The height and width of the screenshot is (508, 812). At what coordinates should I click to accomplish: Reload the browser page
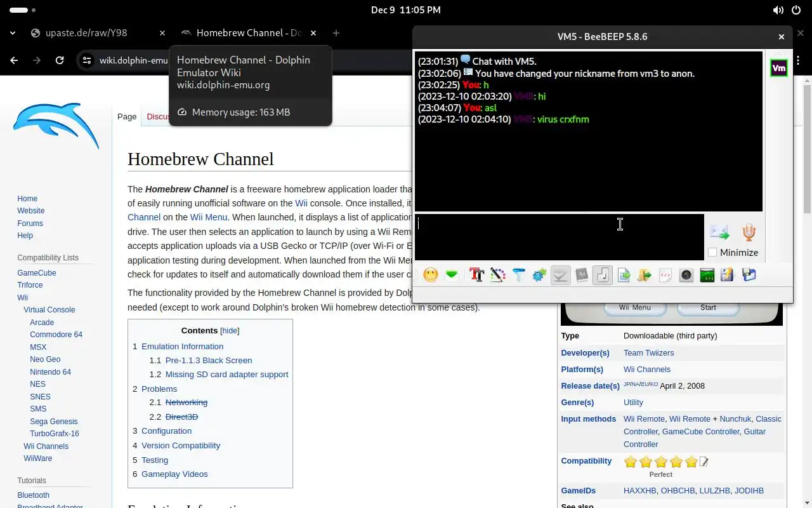click(60, 60)
